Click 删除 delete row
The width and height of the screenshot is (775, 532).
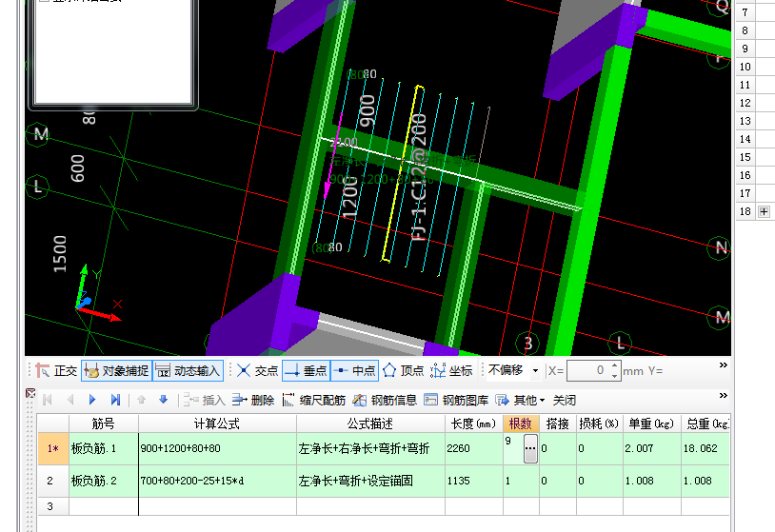pos(253,400)
